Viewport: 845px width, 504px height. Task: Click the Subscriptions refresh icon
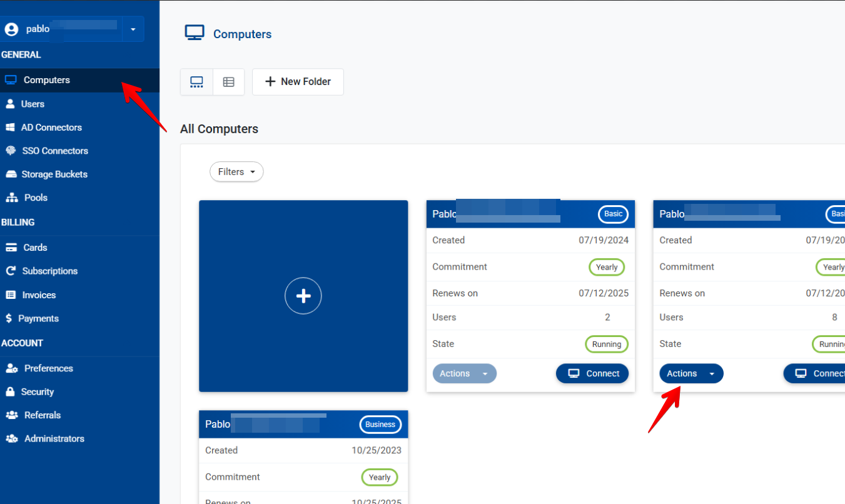pos(11,271)
